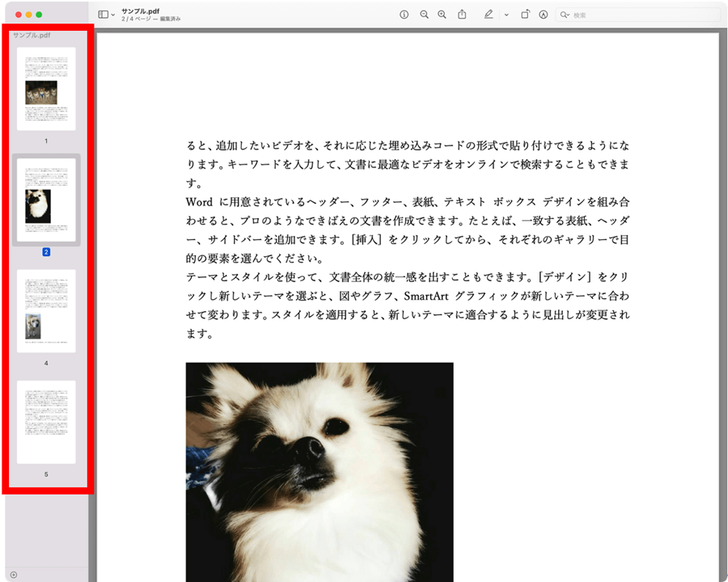The width and height of the screenshot is (728, 582).
Task: Click the paragraph starting テーマとスタイル
Action: tap(408, 305)
